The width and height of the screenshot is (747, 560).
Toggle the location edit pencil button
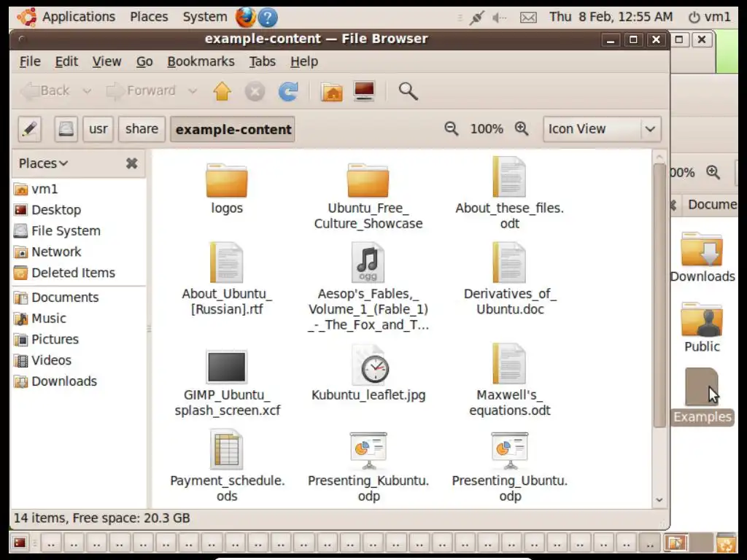[30, 129]
